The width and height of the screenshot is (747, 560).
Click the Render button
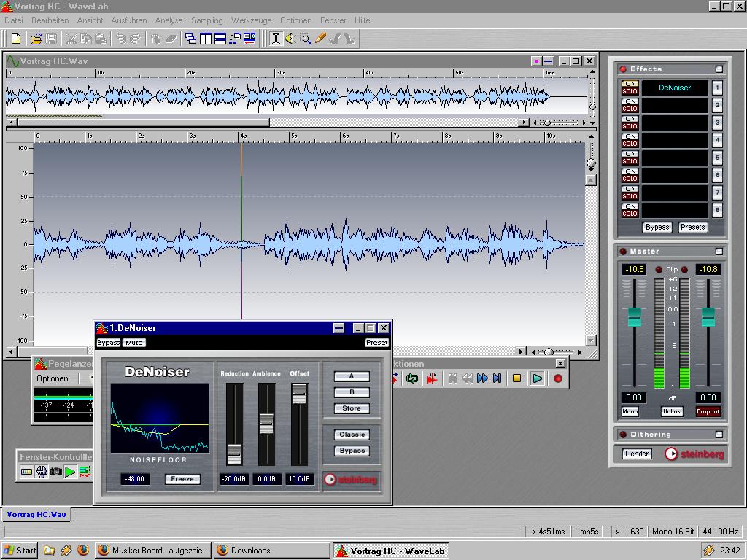point(637,454)
